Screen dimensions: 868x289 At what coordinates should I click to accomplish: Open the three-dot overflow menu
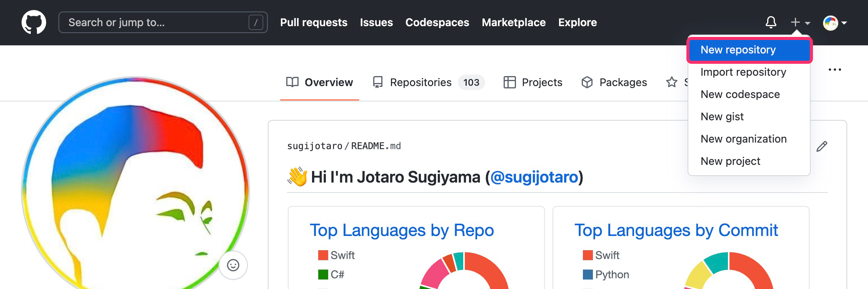coord(835,70)
